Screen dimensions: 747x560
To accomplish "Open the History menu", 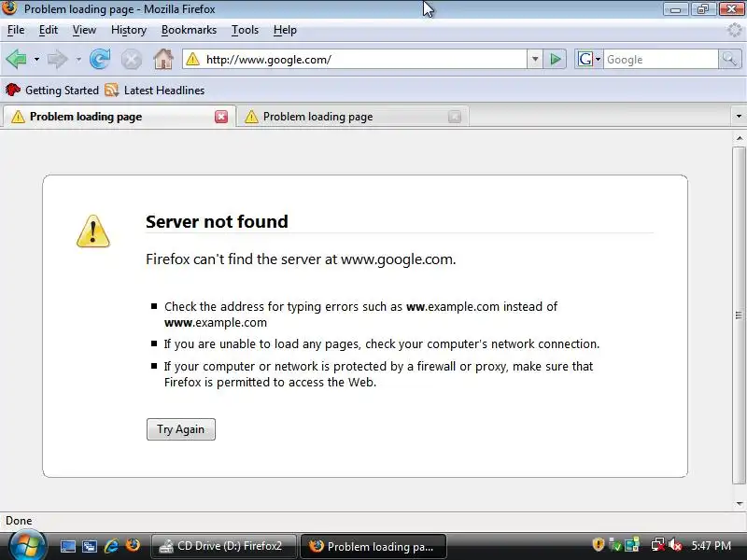I will pyautogui.click(x=129, y=30).
